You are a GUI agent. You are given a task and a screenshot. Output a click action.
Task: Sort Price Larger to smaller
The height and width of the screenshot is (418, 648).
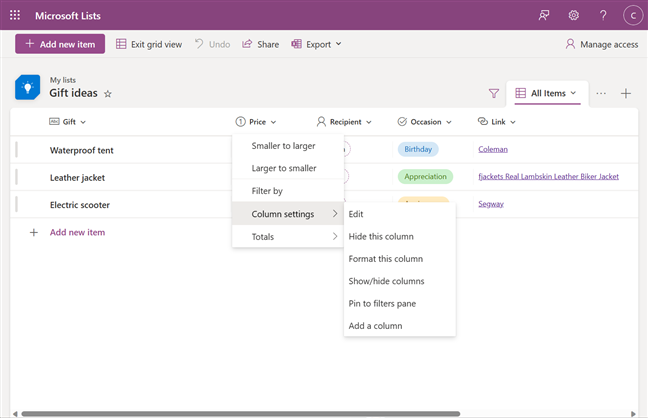coord(288,168)
